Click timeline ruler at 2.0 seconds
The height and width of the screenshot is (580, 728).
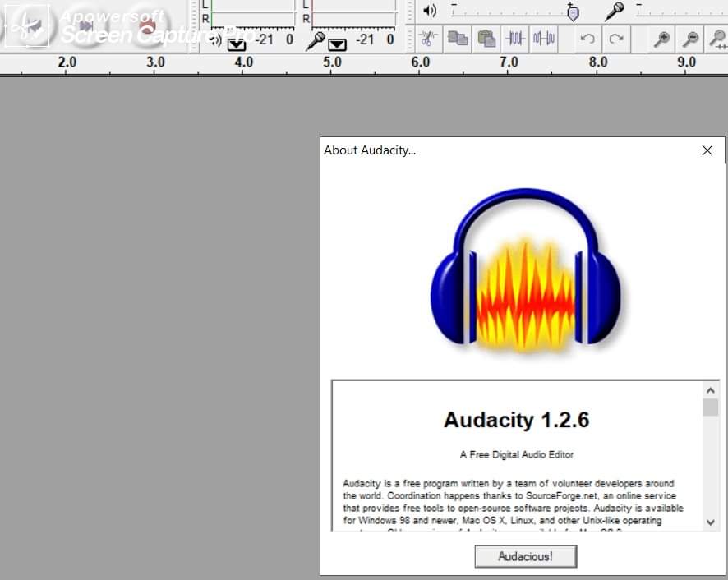click(67, 62)
